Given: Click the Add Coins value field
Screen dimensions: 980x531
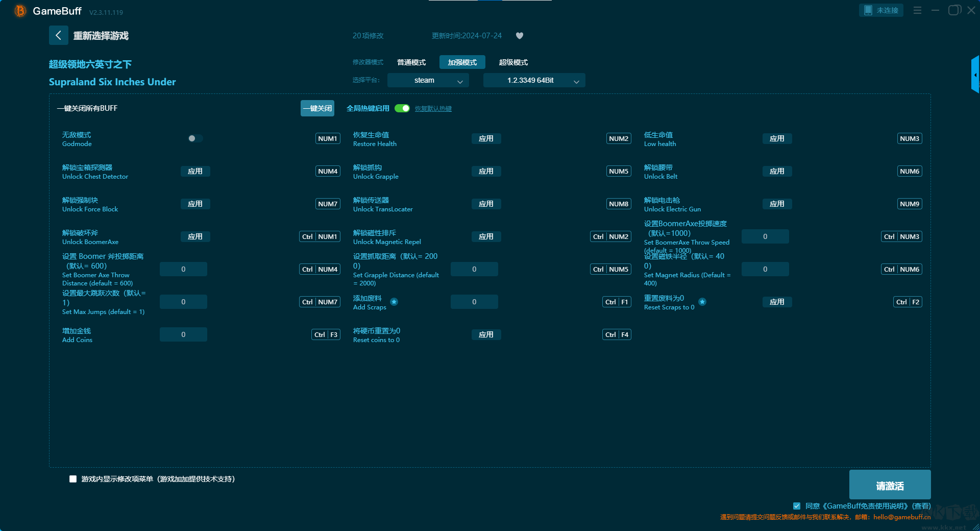Looking at the screenshot, I should pos(183,334).
